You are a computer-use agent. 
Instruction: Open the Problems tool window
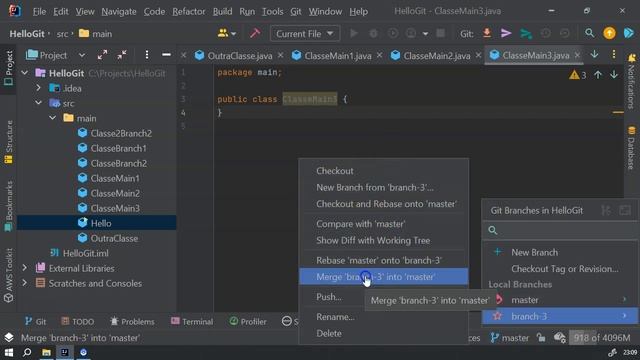pos(132,322)
